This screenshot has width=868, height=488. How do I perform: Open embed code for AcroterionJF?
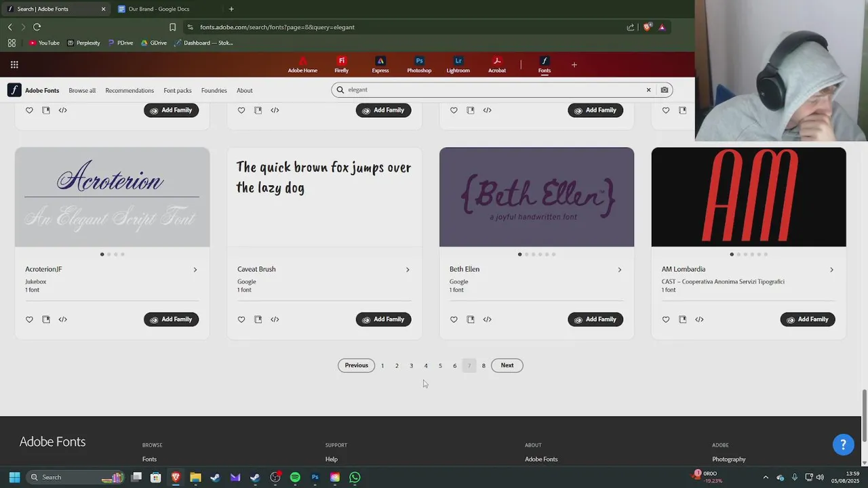[62, 319]
